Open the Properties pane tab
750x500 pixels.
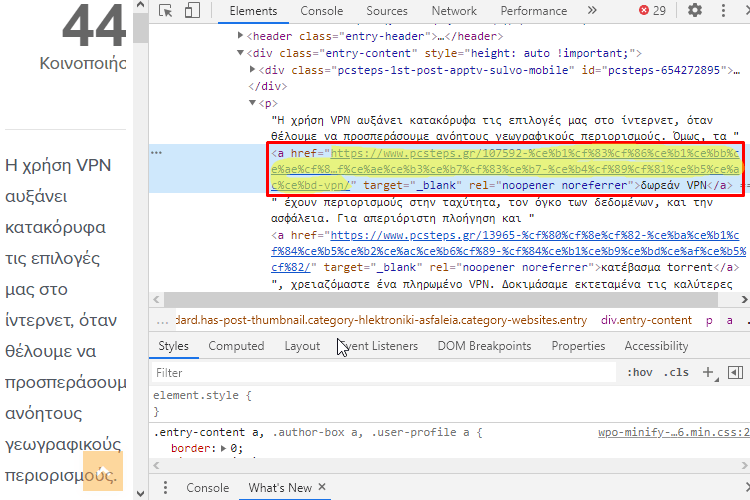click(x=578, y=346)
